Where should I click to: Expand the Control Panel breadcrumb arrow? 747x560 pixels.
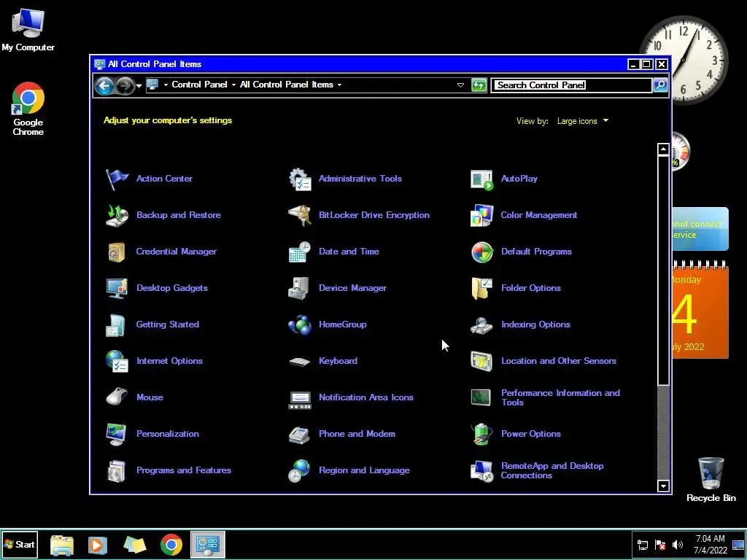click(x=233, y=85)
